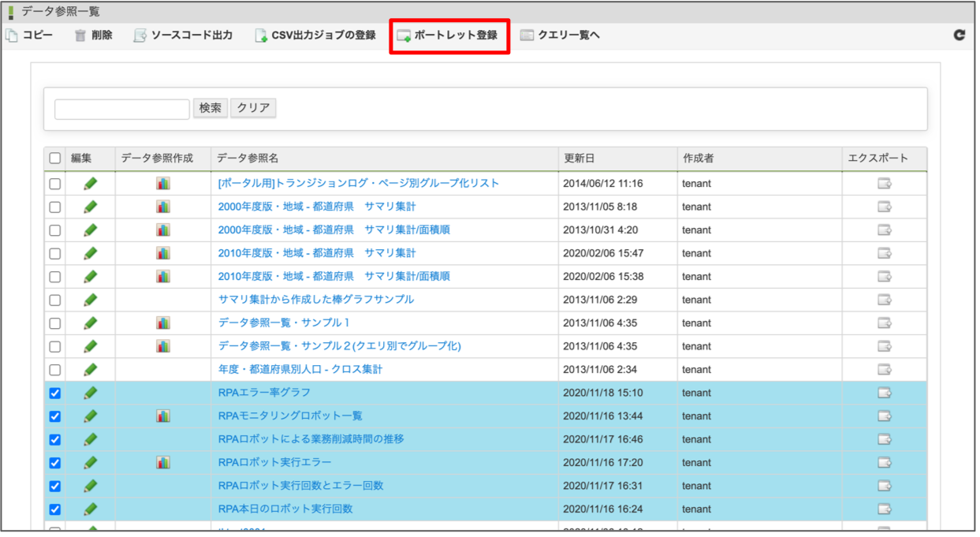980x537 pixels.
Task: Open the RPAロボット実行エラー data reference link
Action: tap(276, 462)
